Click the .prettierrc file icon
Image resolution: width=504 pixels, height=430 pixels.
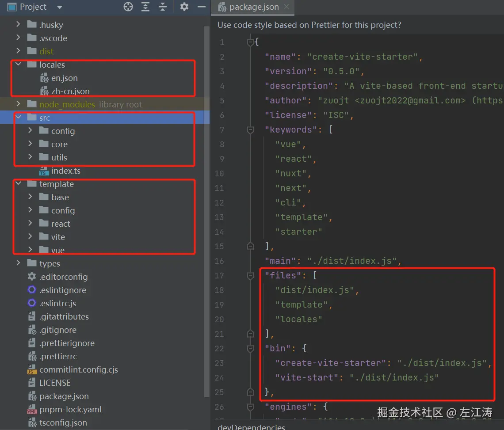pyautogui.click(x=32, y=356)
